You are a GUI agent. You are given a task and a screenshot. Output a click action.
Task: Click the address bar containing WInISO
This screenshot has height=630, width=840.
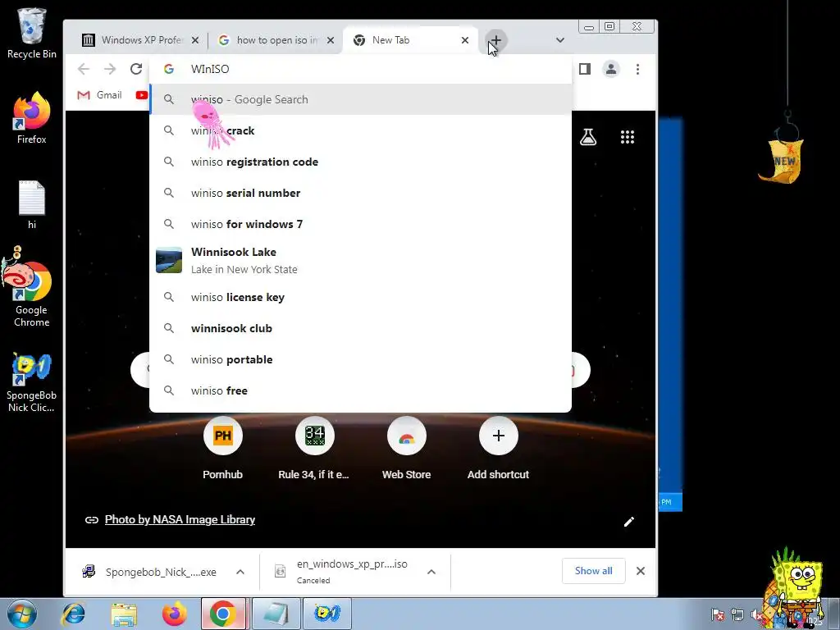(360, 69)
